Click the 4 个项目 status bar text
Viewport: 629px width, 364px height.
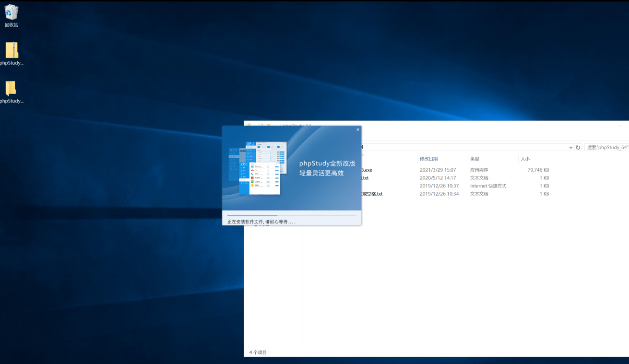pyautogui.click(x=258, y=352)
